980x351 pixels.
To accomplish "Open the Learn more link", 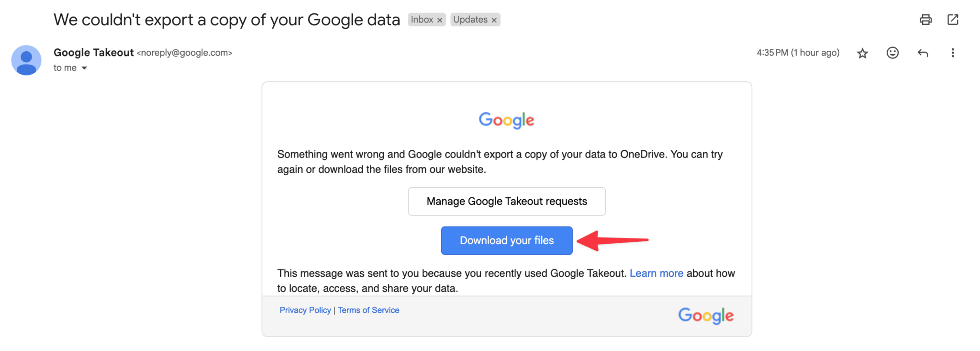I will [656, 273].
